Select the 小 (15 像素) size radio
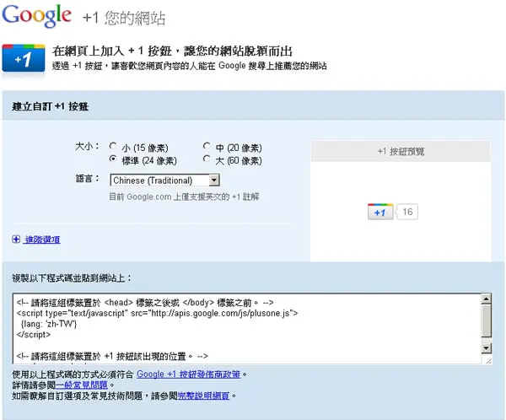The height and width of the screenshot is (420, 506). [x=113, y=146]
